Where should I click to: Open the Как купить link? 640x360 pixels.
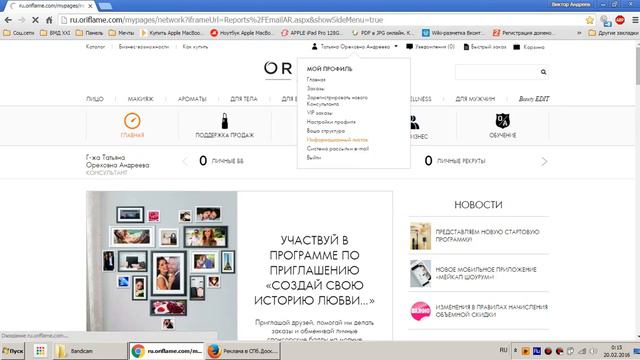195,47
